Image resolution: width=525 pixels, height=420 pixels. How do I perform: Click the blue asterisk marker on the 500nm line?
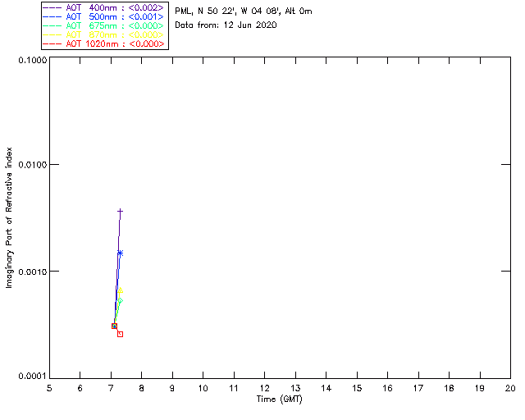121,253
